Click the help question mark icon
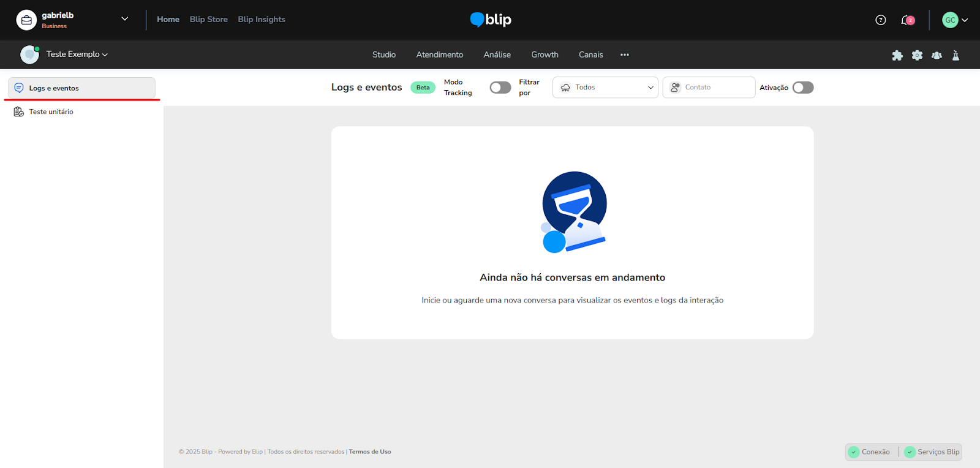Image resolution: width=980 pixels, height=468 pixels. tap(881, 20)
